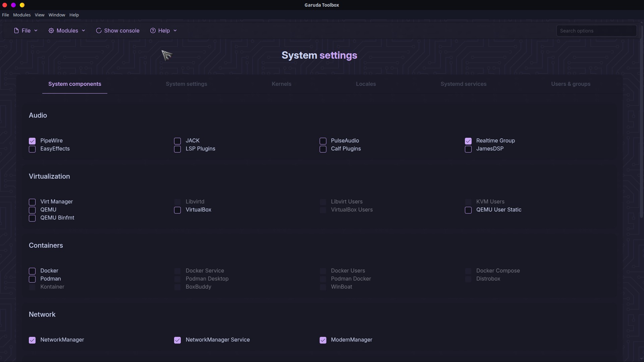Expand the Help dropdown chevron
644x362 pixels.
(175, 31)
